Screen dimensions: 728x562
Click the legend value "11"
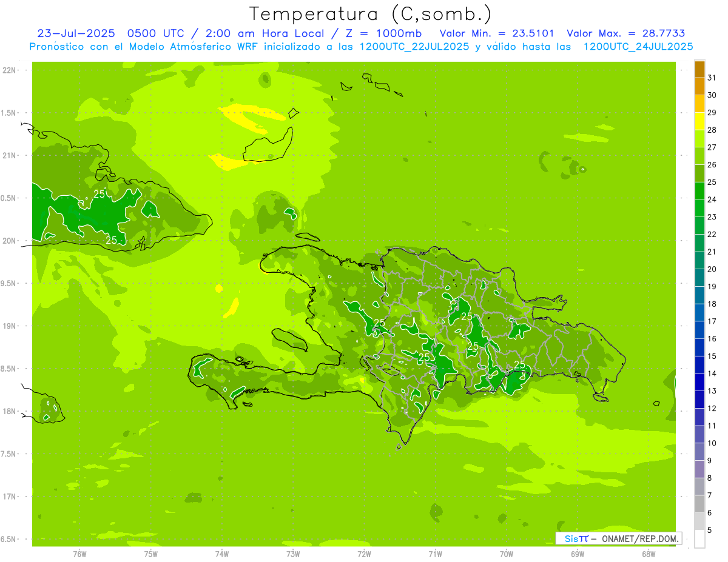pos(712,426)
